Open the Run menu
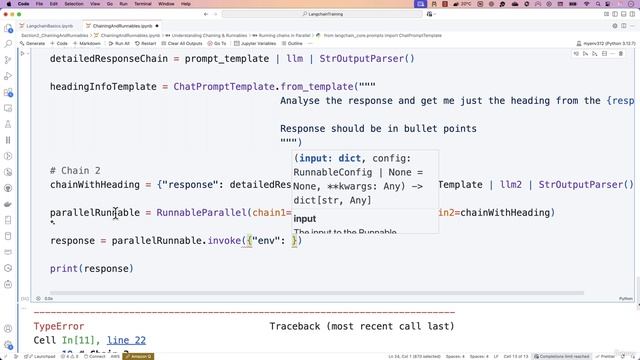 click(123, 4)
